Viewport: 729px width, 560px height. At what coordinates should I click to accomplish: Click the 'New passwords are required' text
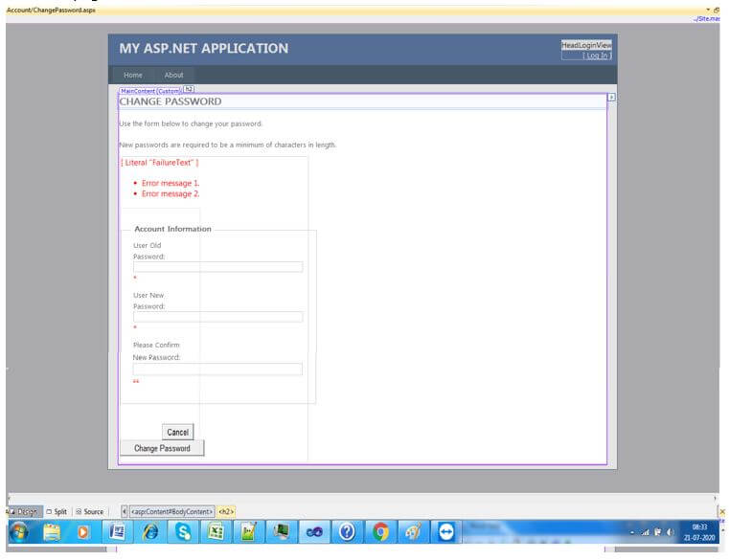pyautogui.click(x=227, y=145)
